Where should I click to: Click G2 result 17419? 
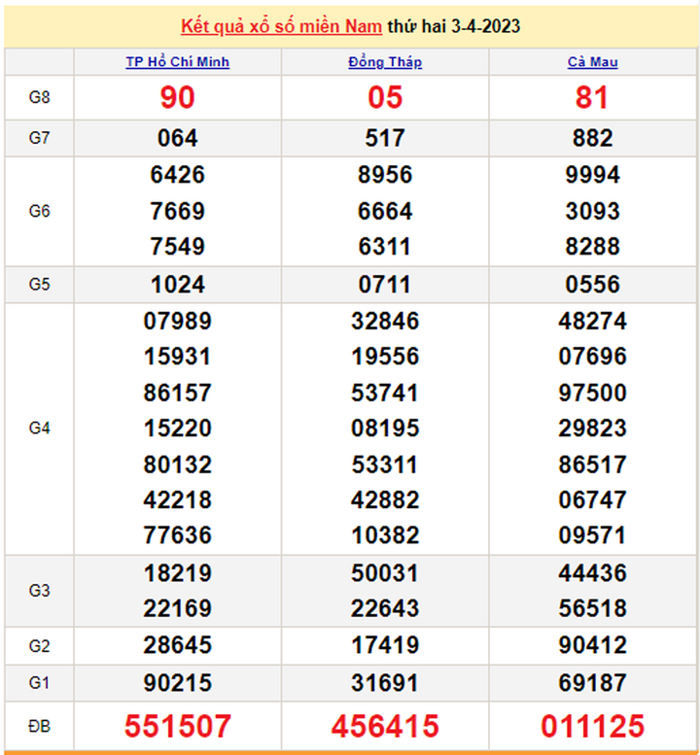click(x=385, y=645)
